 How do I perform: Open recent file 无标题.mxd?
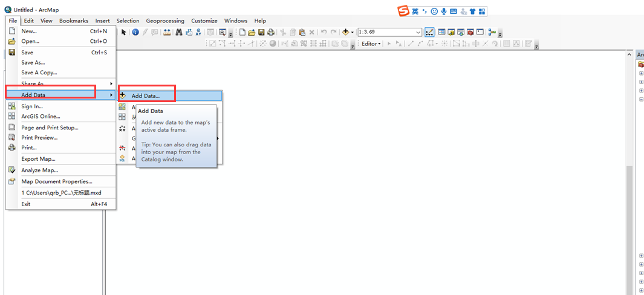coord(60,193)
